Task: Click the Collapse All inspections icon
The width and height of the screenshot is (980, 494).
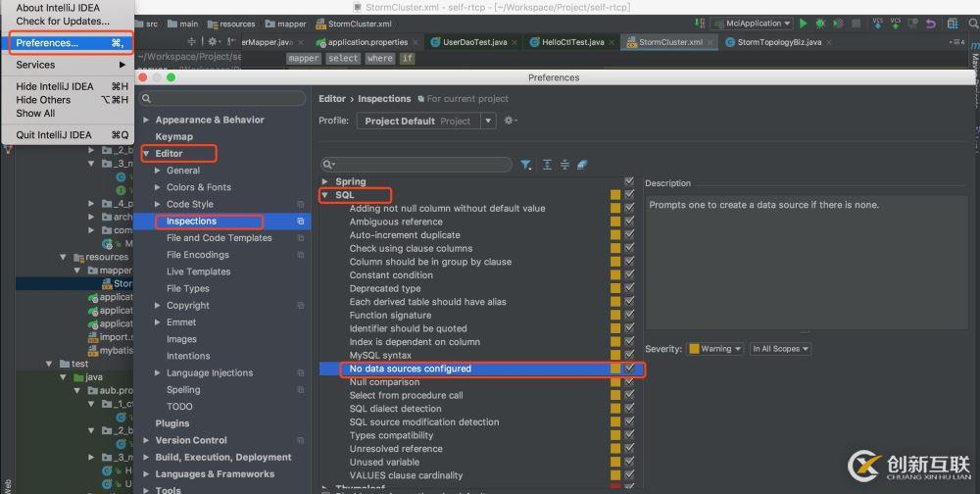Action: click(564, 165)
